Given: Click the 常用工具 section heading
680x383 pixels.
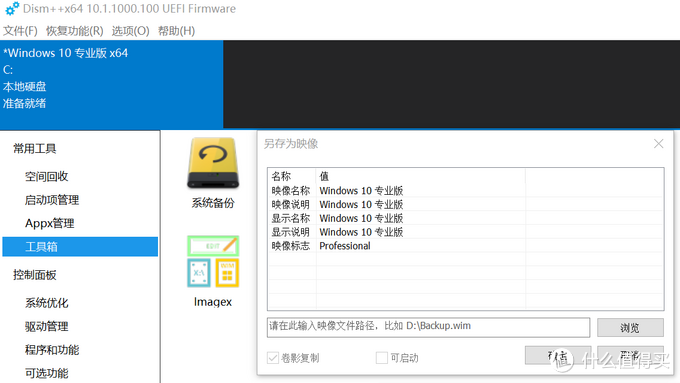Looking at the screenshot, I should point(35,149).
